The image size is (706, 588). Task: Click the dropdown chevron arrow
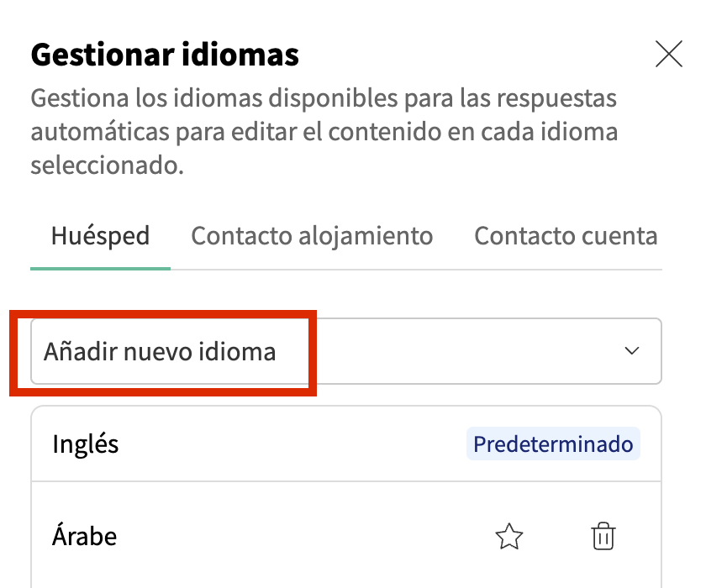[633, 351]
